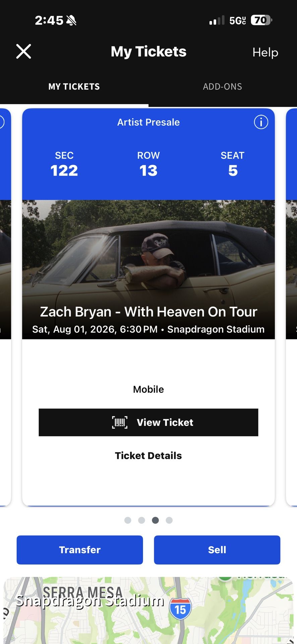Open the Artist Presale info icon
The width and height of the screenshot is (297, 644).
coord(261,122)
